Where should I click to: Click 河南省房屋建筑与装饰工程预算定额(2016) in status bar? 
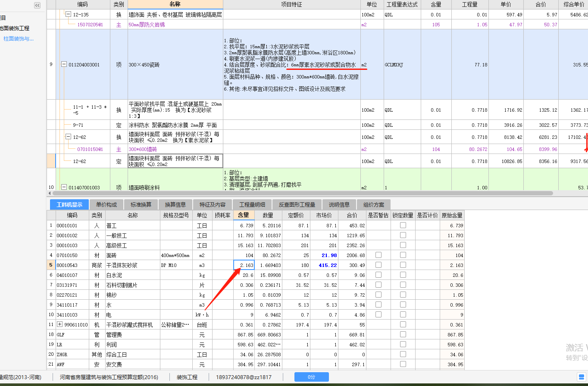[x=109, y=377]
